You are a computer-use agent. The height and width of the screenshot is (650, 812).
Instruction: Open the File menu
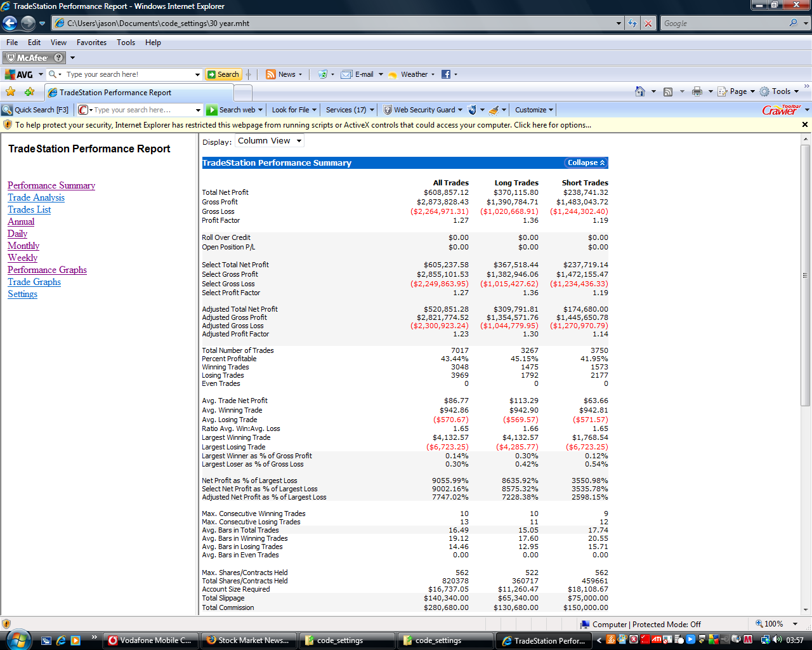coord(12,43)
